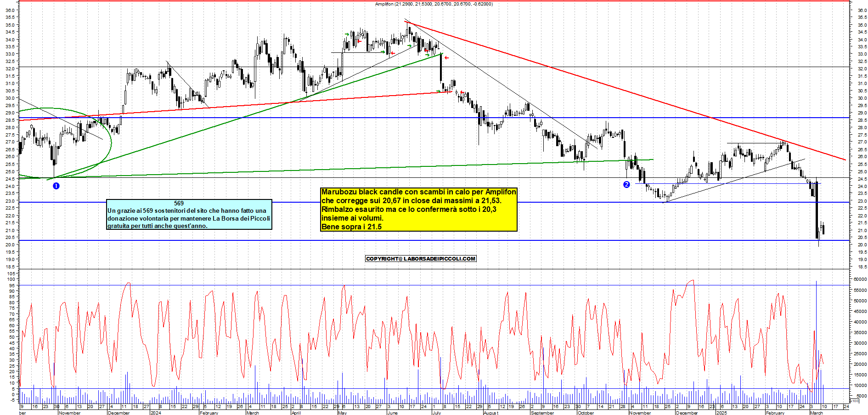The image size is (868, 415).
Task: Click the 'October' month label
Action: click(586, 413)
